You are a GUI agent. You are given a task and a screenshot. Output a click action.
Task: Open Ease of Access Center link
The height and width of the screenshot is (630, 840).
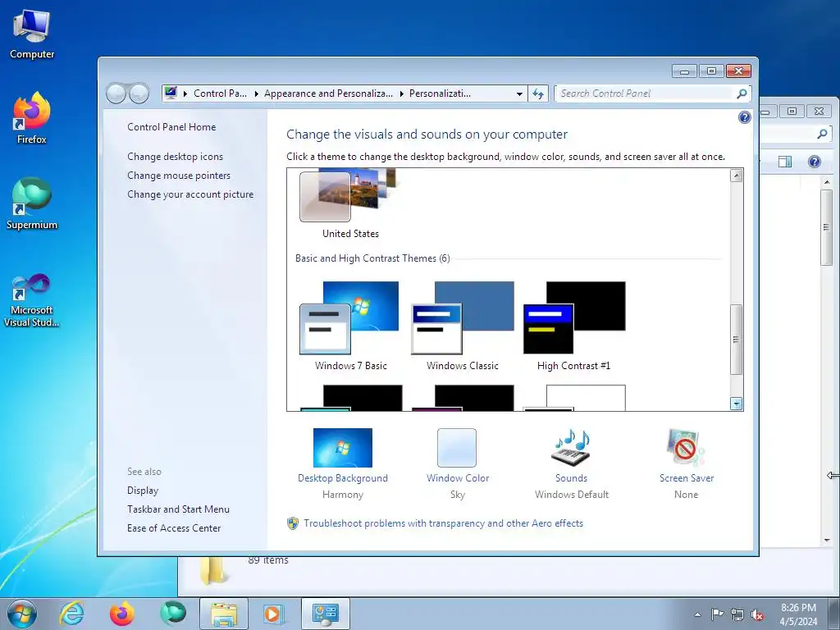174,528
